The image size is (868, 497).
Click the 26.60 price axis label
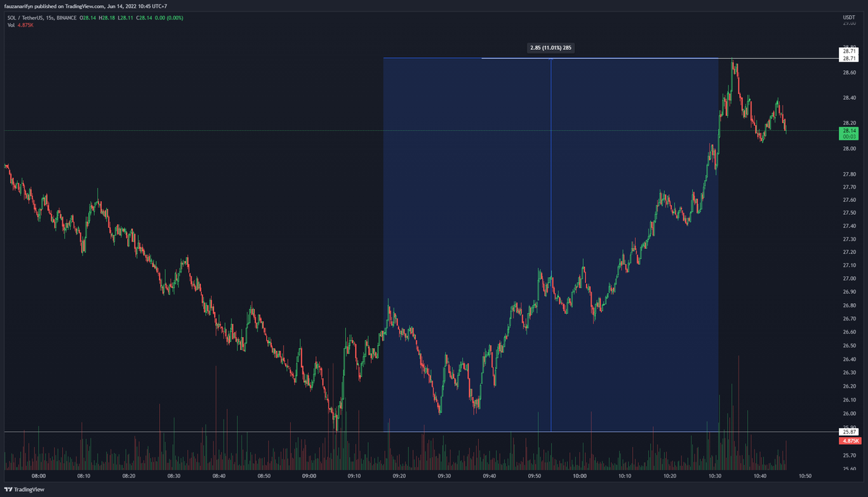[x=849, y=332]
